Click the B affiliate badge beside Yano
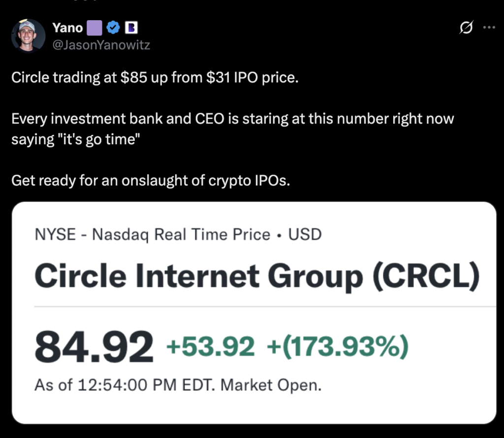 point(131,28)
